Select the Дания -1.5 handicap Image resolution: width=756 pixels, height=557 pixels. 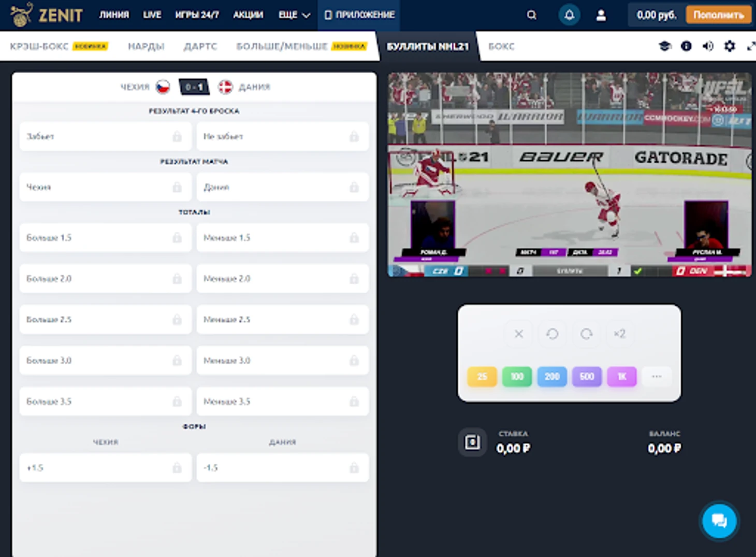point(283,468)
